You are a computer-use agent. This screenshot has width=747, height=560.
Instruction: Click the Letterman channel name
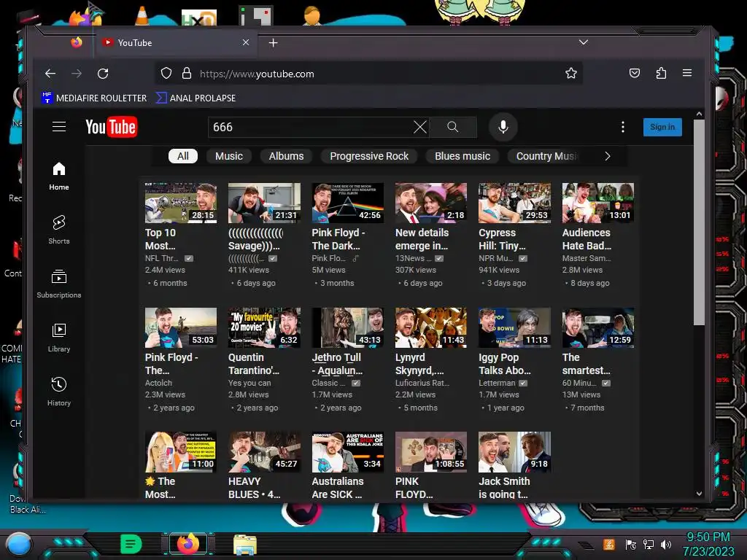(x=497, y=383)
